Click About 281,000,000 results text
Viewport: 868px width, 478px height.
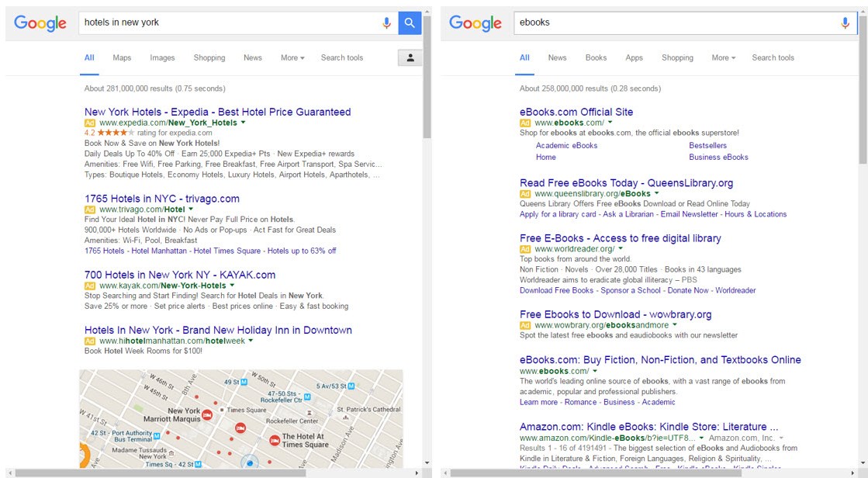pos(154,88)
